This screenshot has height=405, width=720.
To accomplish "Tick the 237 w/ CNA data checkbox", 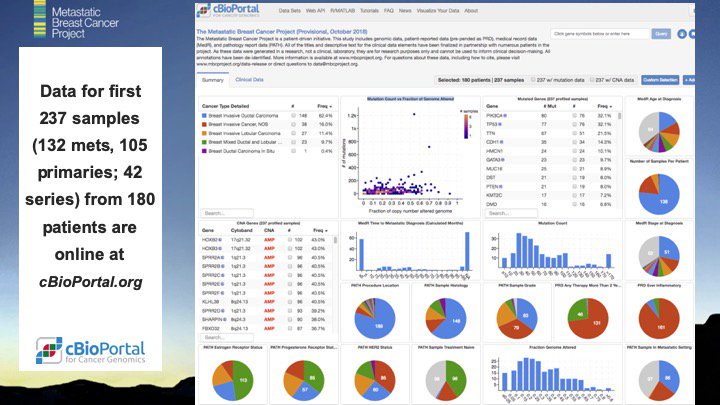I will [x=592, y=80].
